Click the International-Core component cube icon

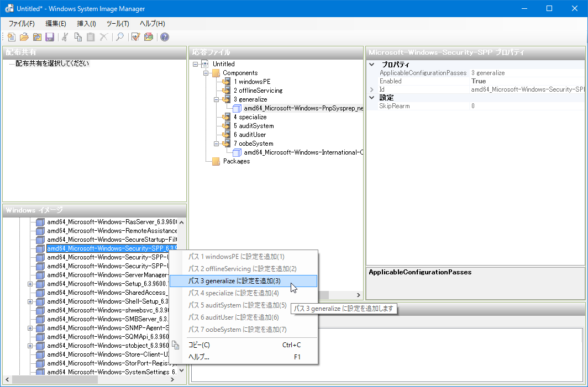pos(237,152)
